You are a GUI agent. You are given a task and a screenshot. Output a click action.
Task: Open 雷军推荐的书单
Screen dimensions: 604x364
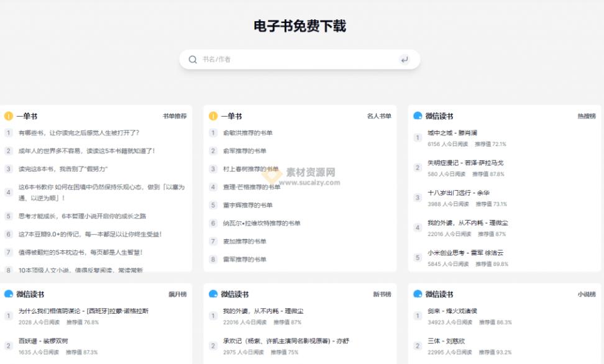[245, 260]
